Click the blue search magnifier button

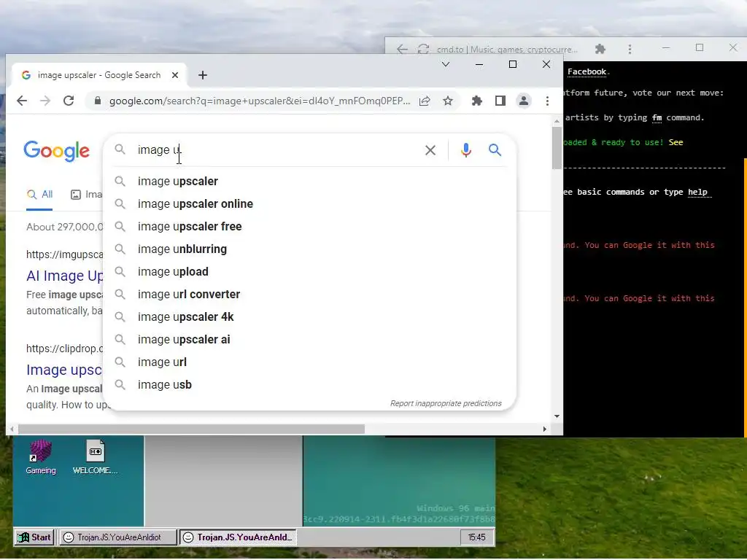(x=495, y=150)
